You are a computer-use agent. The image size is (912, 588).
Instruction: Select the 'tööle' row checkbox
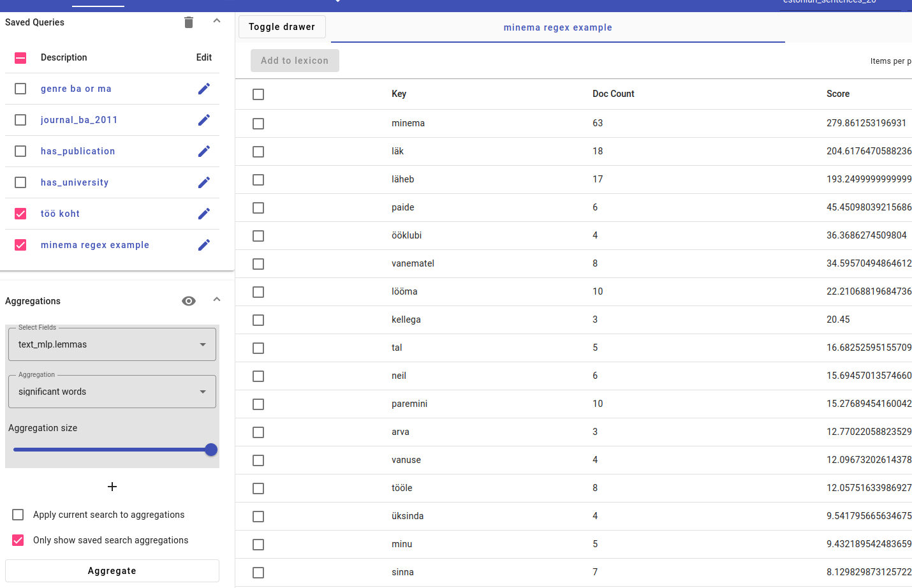(258, 489)
